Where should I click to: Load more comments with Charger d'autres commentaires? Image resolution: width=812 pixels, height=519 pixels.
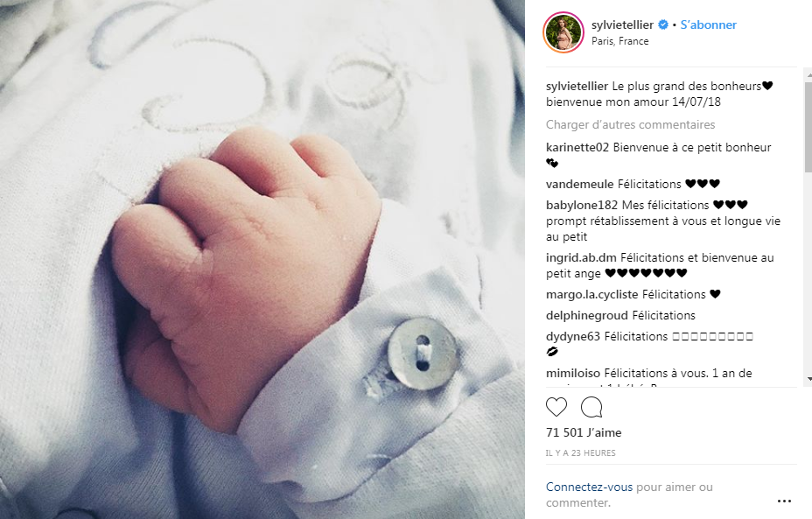click(x=630, y=125)
